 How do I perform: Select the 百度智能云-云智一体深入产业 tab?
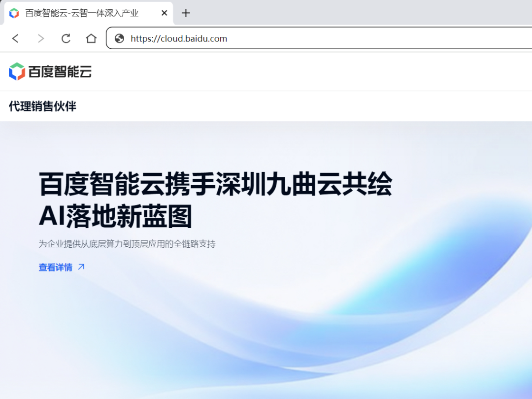[82, 13]
